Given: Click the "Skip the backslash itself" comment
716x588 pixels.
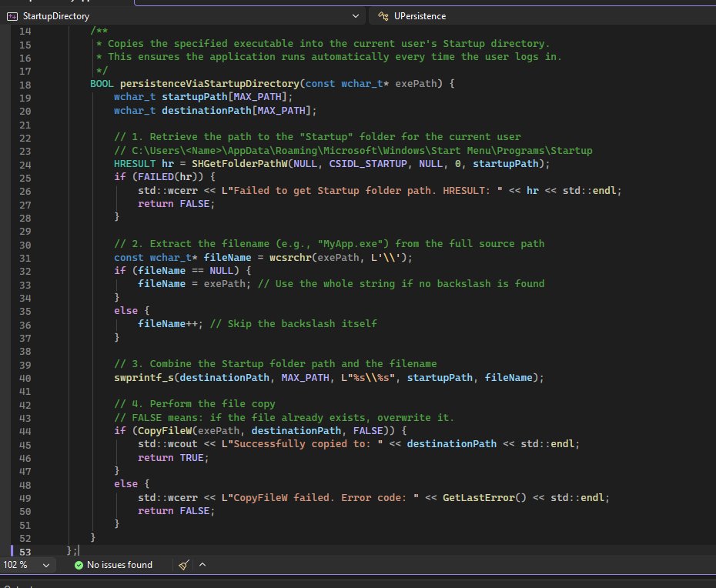Looking at the screenshot, I should click(293, 324).
